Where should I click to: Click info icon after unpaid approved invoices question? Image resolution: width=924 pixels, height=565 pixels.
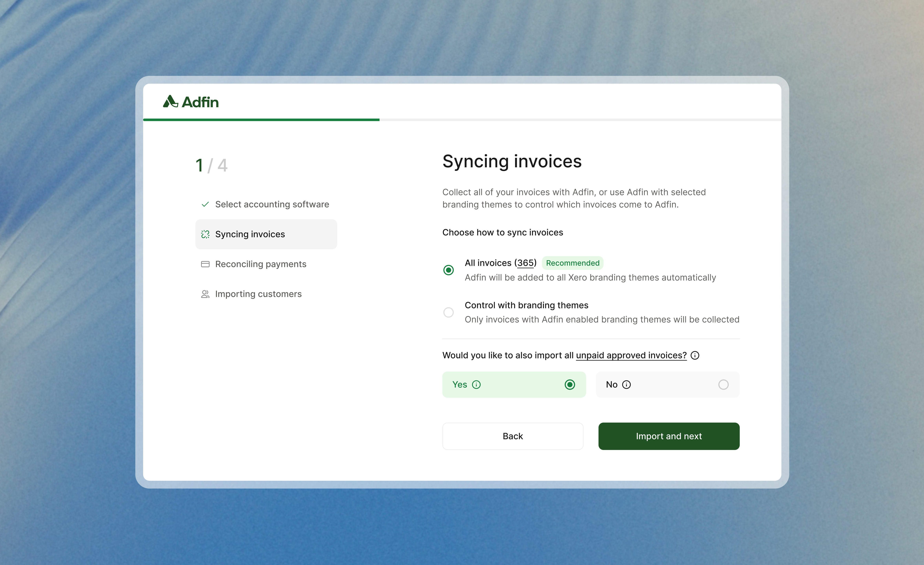[x=695, y=355]
